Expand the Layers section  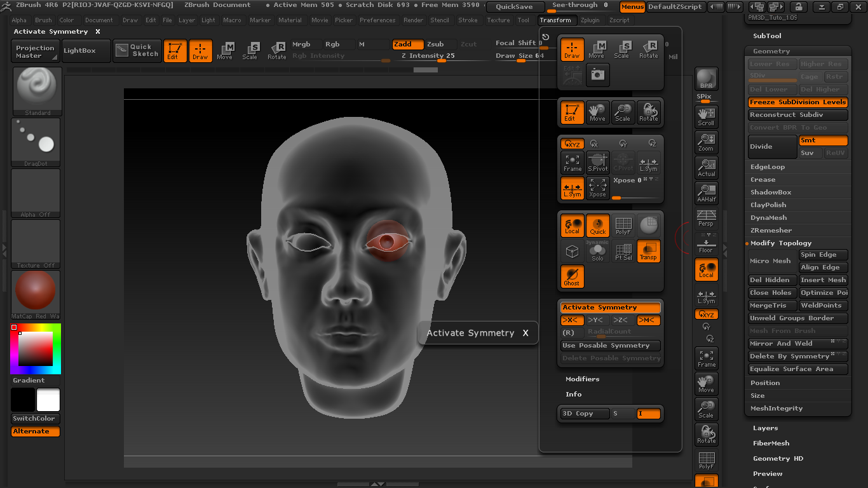pos(765,428)
